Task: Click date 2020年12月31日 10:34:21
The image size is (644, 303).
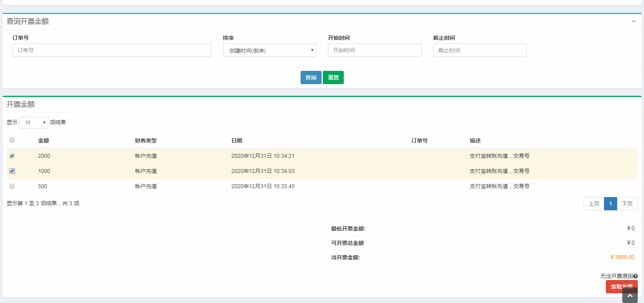Action: [263, 156]
